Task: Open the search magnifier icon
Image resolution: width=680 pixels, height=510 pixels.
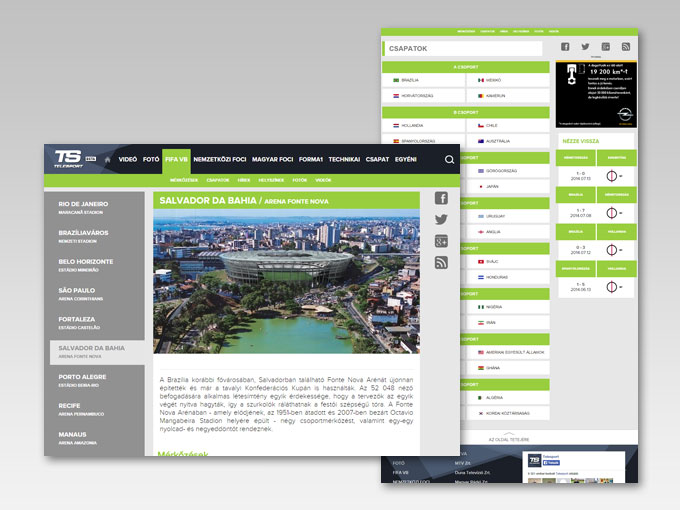Action: [449, 160]
